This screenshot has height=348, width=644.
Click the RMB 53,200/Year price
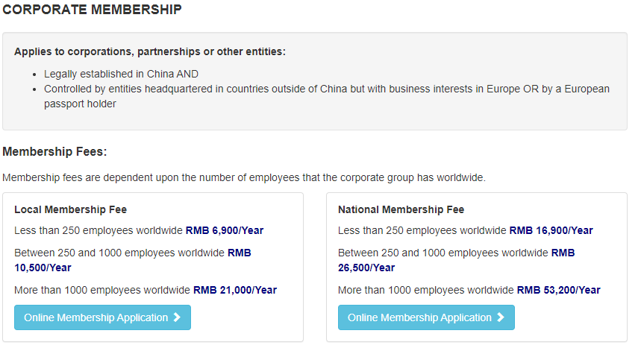click(x=559, y=290)
